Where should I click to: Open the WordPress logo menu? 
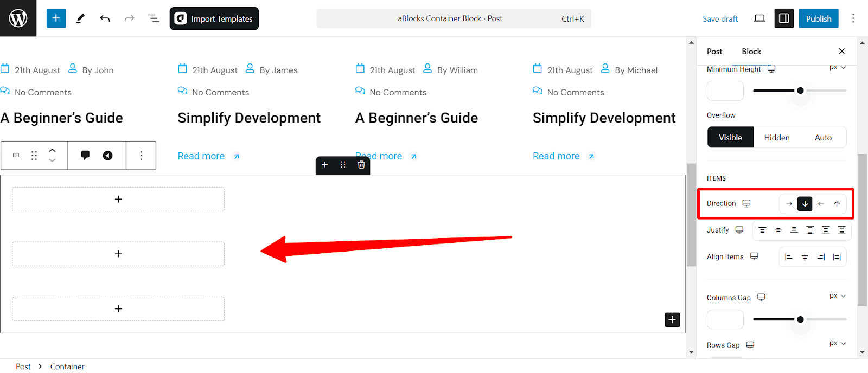coord(18,18)
